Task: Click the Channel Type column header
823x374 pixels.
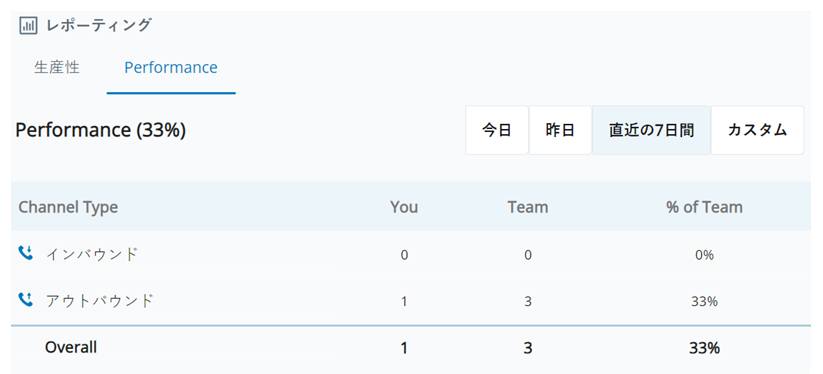Action: pos(68,207)
